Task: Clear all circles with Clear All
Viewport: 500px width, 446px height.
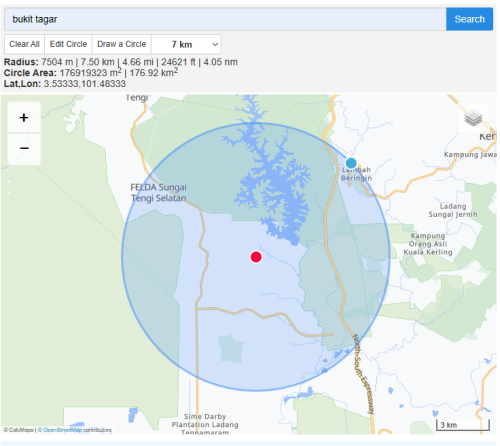Action: pos(24,44)
